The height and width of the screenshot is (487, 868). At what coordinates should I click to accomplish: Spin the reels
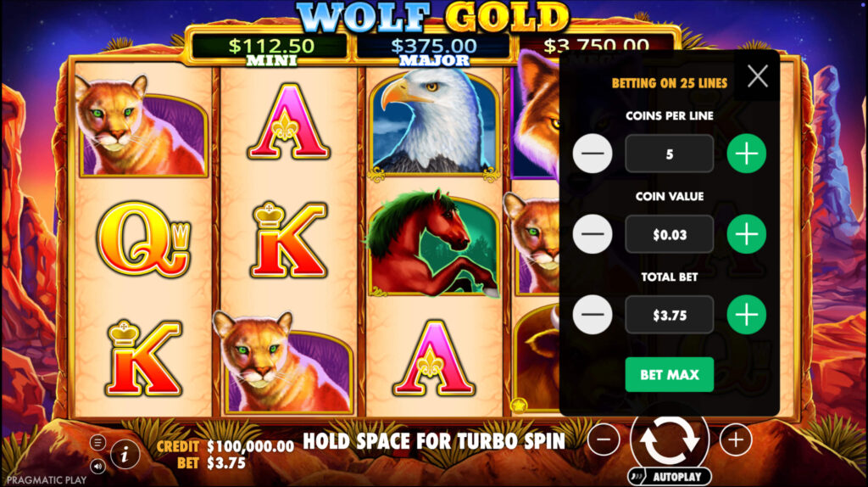(670, 439)
